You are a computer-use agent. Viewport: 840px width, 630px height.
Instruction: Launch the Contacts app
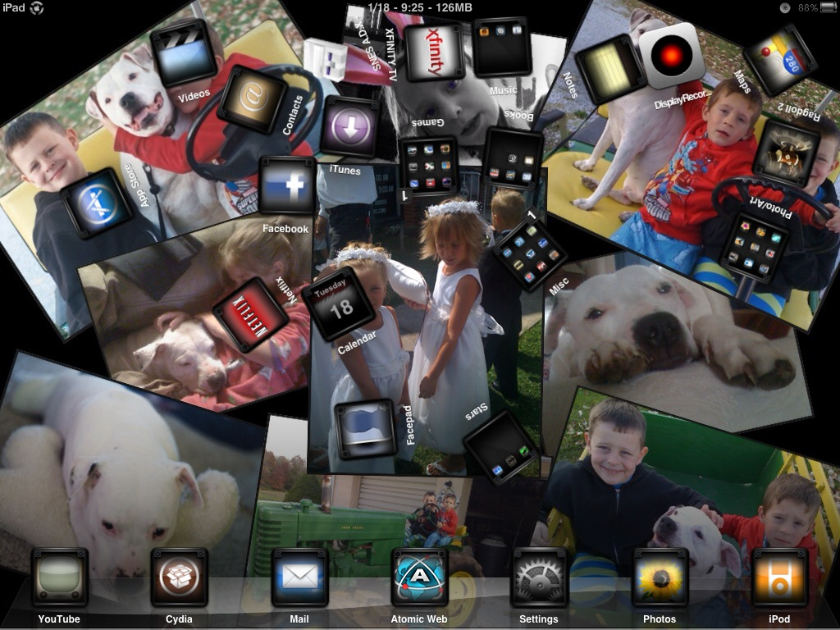252,99
